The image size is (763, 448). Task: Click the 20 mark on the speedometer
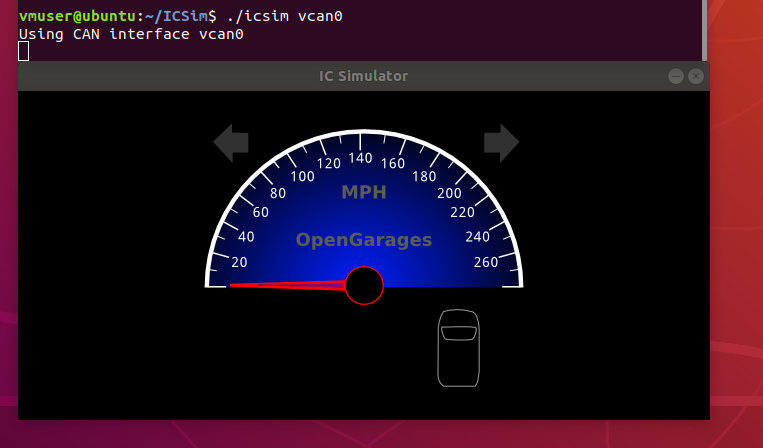tap(239, 262)
